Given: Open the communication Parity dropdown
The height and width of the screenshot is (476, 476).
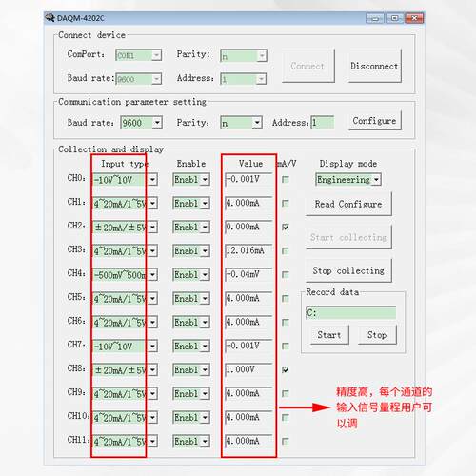Looking at the screenshot, I should 257,123.
